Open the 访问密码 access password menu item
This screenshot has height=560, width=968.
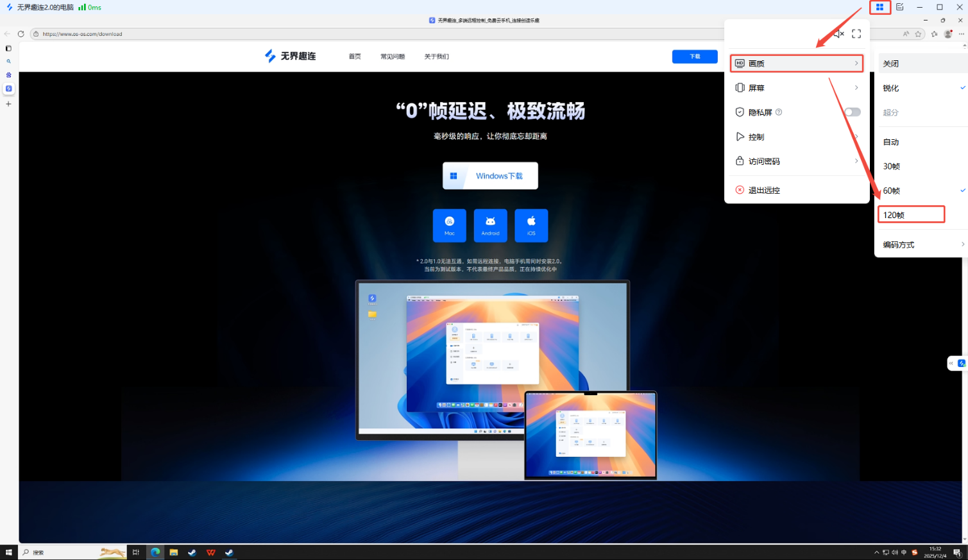click(x=796, y=161)
